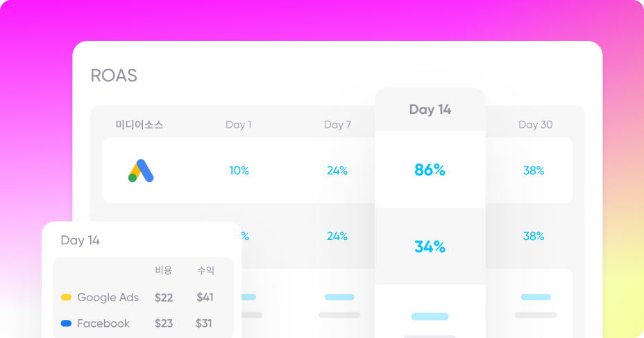Select the Day 1 column header
The height and width of the screenshot is (338, 644).
(x=239, y=124)
